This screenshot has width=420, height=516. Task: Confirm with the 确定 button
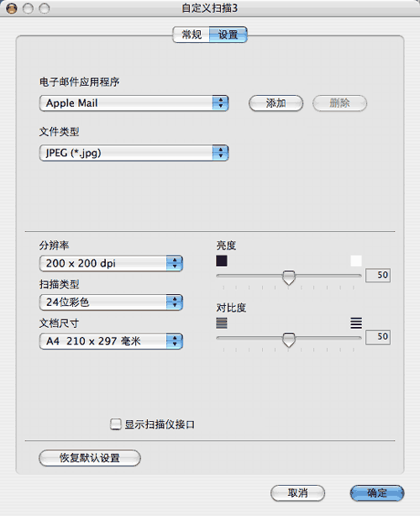point(377,492)
